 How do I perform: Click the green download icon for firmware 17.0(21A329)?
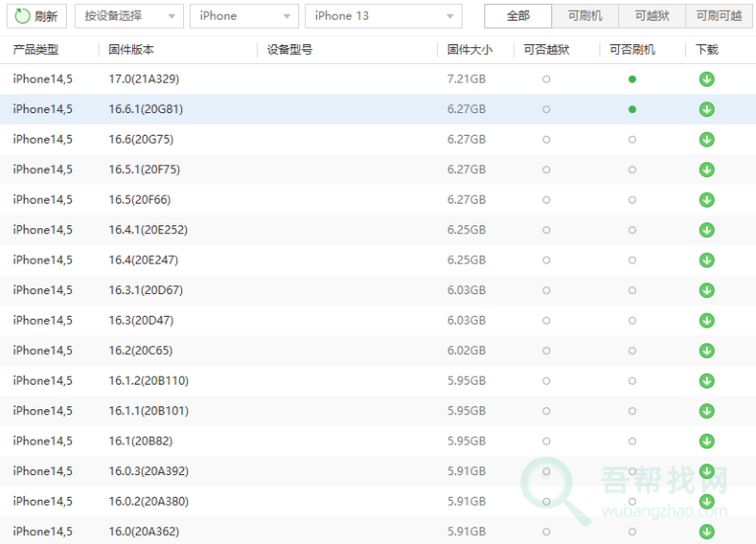(x=706, y=80)
